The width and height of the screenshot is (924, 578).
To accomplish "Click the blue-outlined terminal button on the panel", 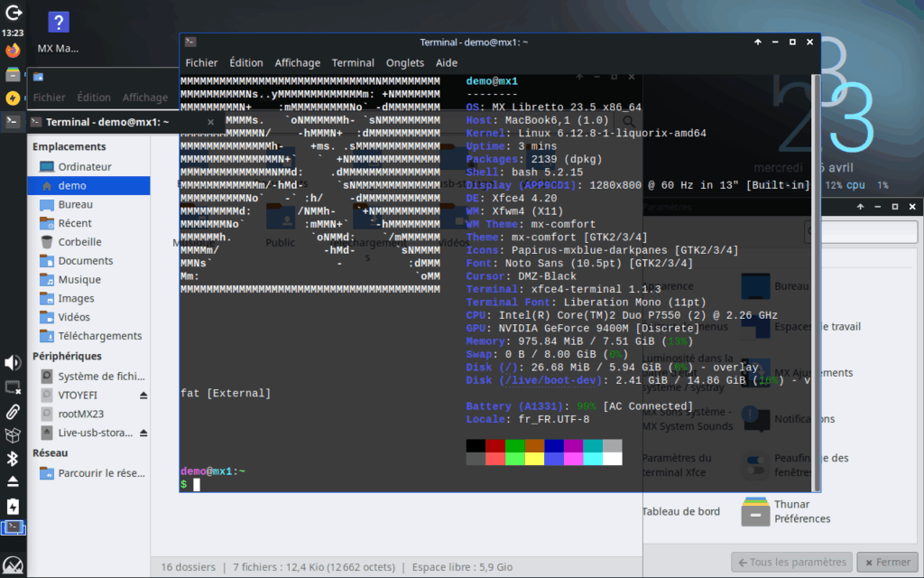I will coord(13,527).
